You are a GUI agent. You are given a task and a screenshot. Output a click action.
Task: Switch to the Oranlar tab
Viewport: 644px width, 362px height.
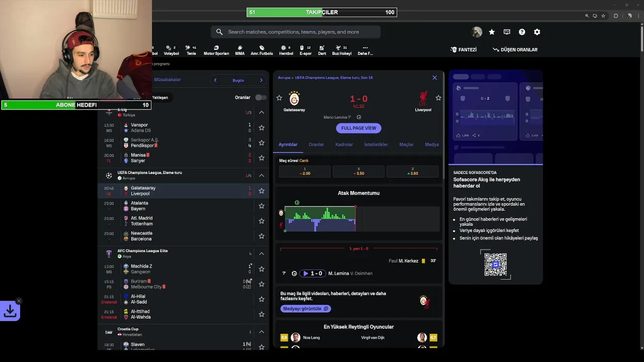tap(316, 144)
